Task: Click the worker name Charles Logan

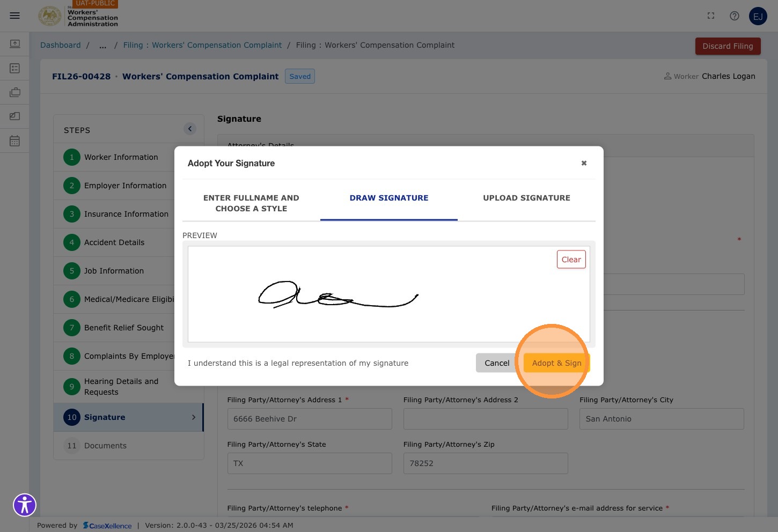Action: click(x=728, y=76)
